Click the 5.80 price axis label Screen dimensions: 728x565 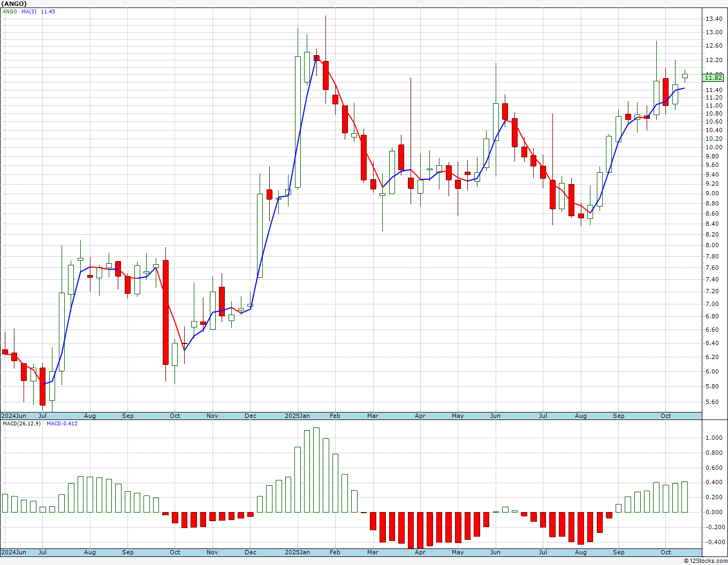(713, 387)
